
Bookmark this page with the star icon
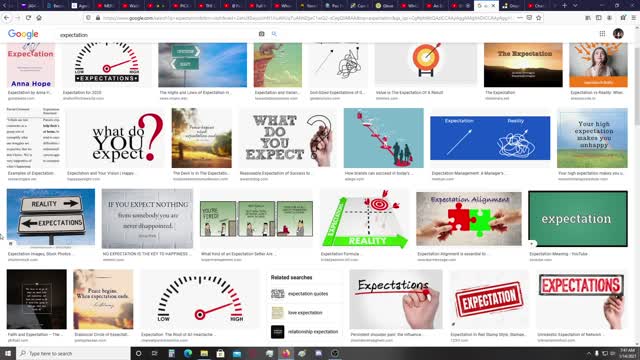click(539, 18)
